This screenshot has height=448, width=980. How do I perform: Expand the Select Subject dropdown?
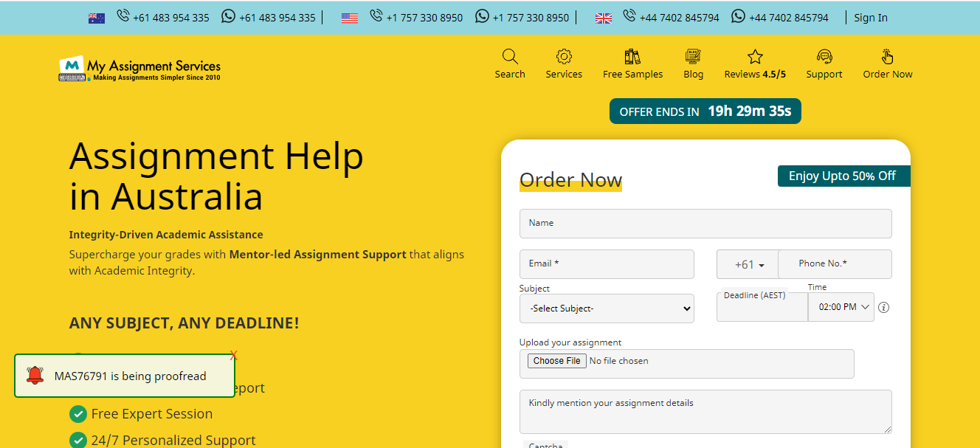coord(607,309)
